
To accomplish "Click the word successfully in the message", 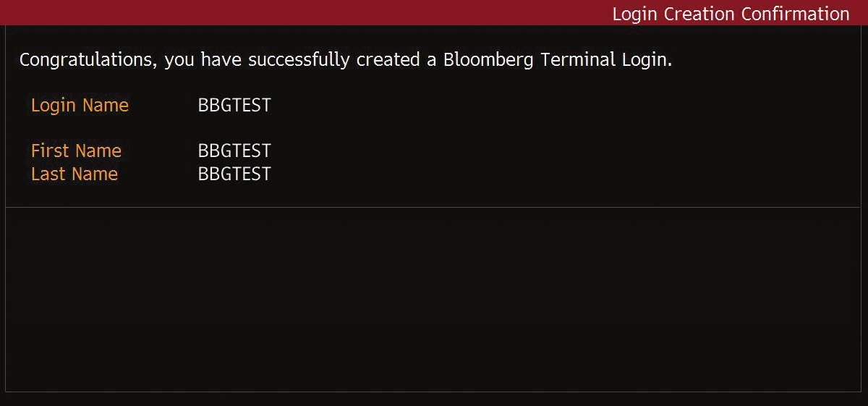I will 299,59.
